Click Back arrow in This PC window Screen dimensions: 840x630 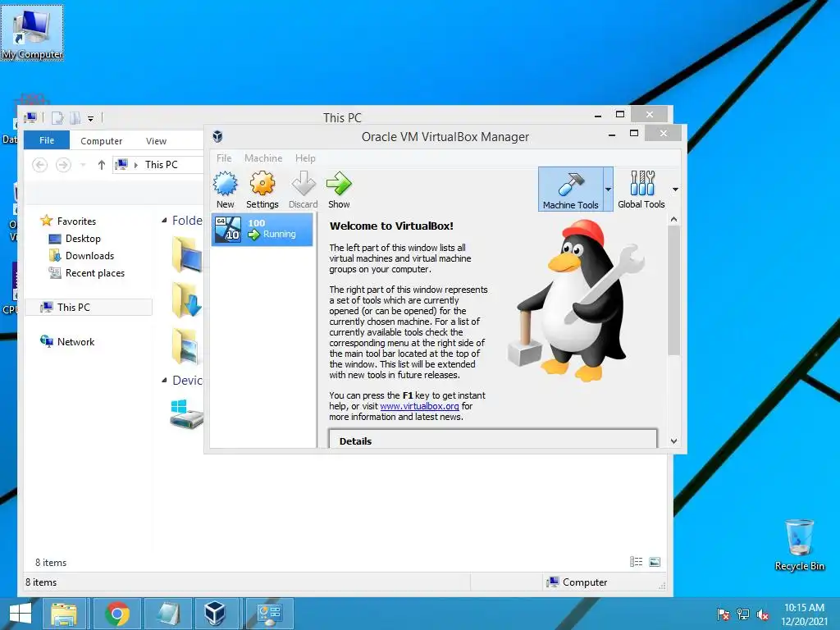click(x=39, y=165)
